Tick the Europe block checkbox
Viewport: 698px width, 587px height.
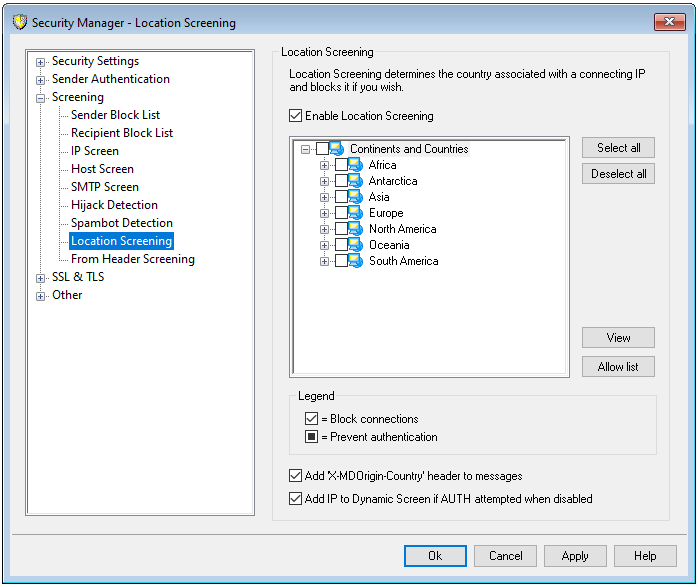341,213
